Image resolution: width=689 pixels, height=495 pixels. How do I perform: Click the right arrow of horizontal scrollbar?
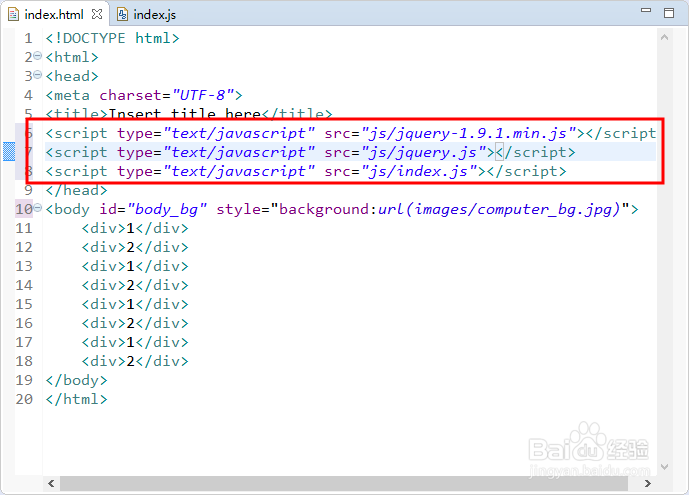[648, 484]
